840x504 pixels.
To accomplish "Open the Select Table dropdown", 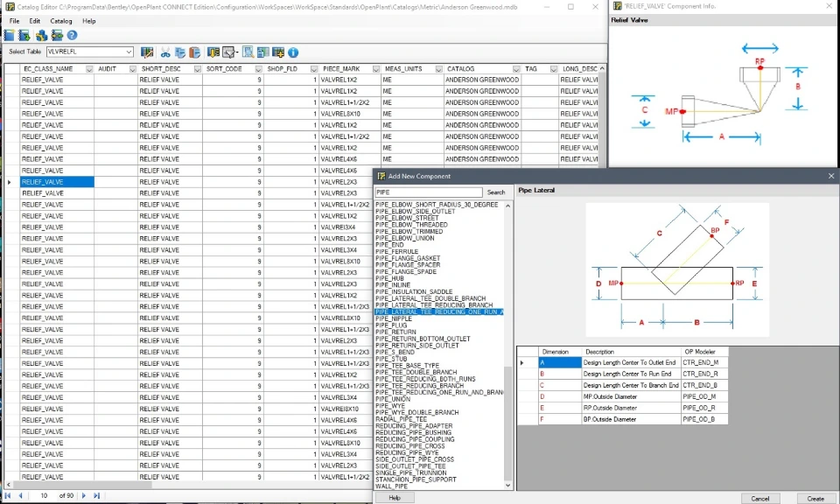I will click(129, 52).
